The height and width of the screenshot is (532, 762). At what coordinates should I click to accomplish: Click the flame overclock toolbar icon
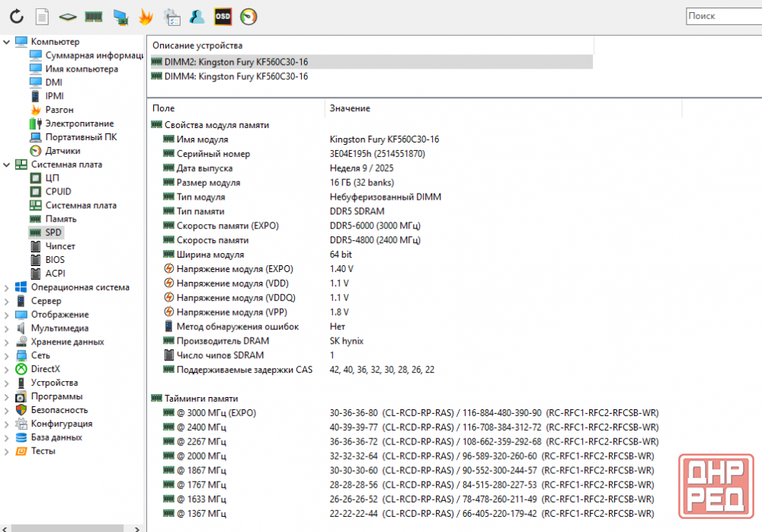click(x=146, y=17)
